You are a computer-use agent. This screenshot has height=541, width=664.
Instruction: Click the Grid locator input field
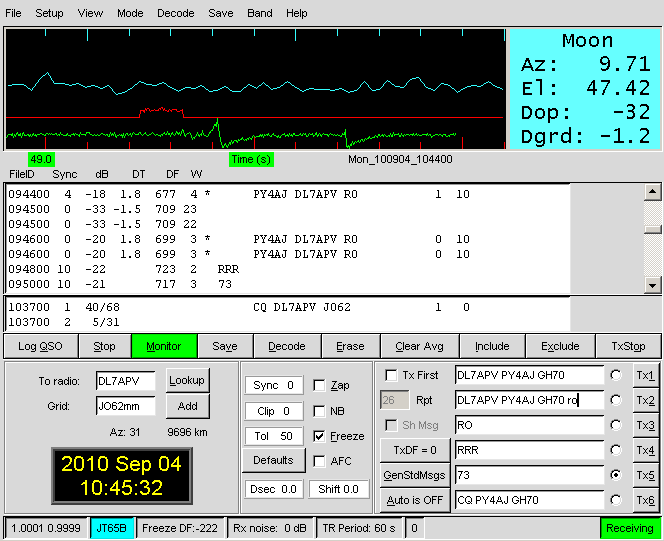(x=125, y=407)
